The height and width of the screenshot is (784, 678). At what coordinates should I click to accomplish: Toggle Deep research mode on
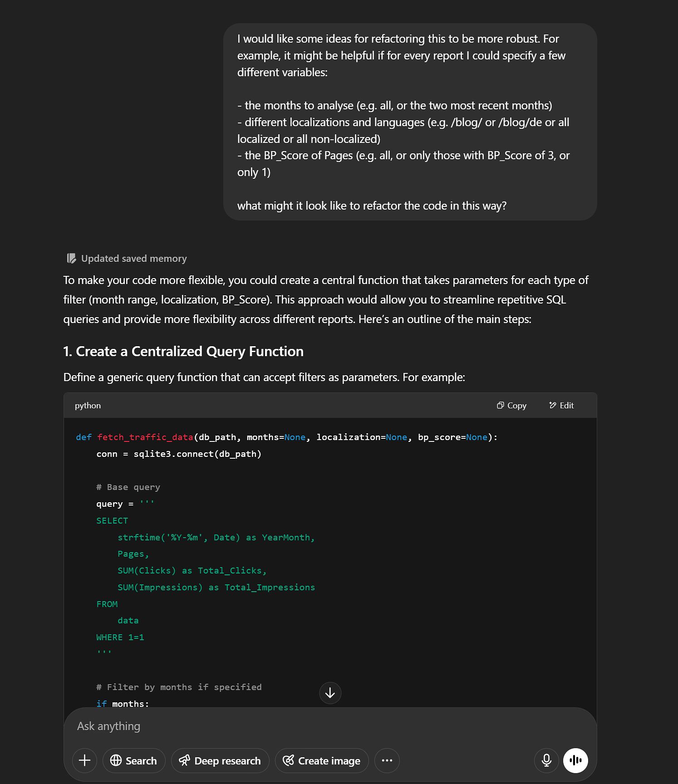(x=220, y=760)
